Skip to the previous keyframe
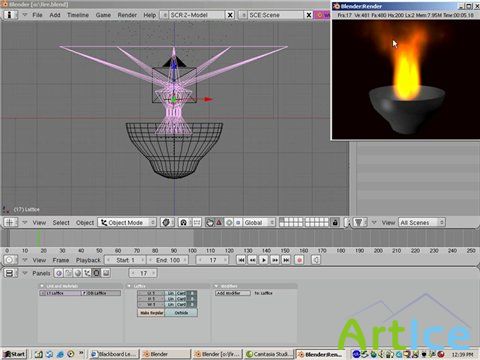This screenshot has width=480, height=360. click(x=253, y=260)
